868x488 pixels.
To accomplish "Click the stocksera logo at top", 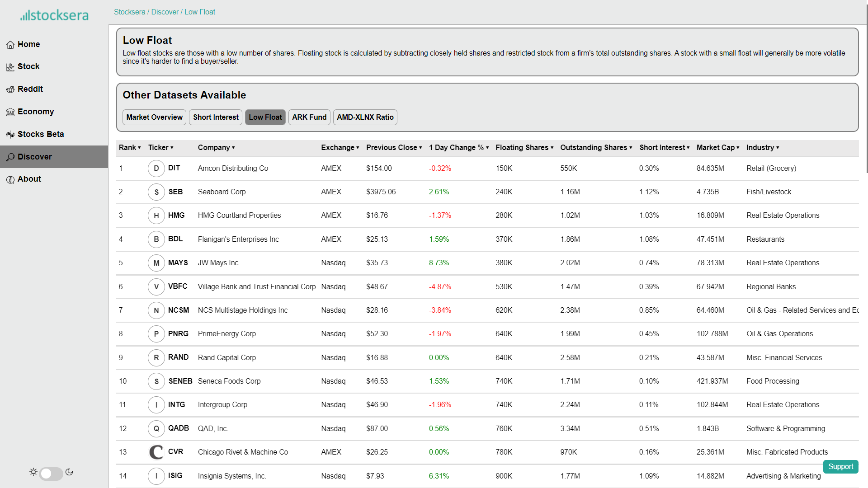I will coord(54,15).
